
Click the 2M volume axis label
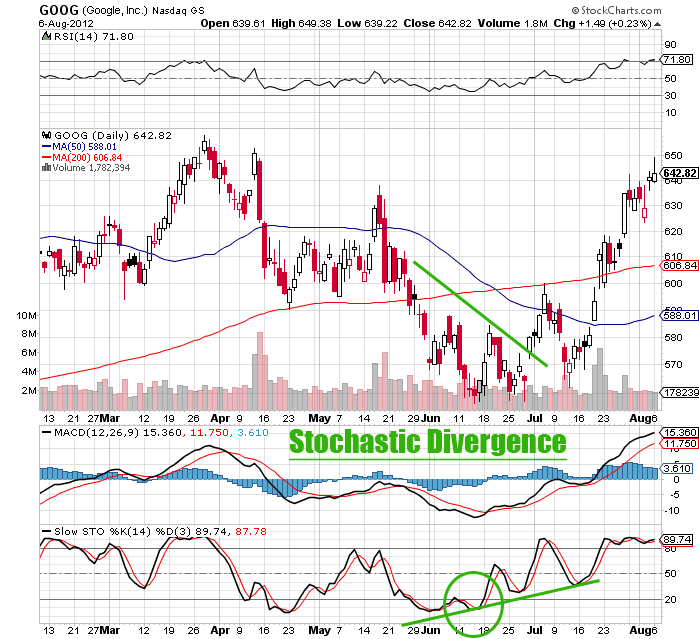coord(29,391)
